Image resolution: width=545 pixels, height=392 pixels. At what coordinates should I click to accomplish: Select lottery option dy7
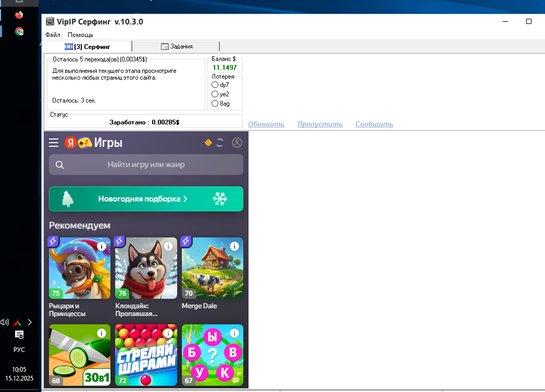tap(215, 85)
